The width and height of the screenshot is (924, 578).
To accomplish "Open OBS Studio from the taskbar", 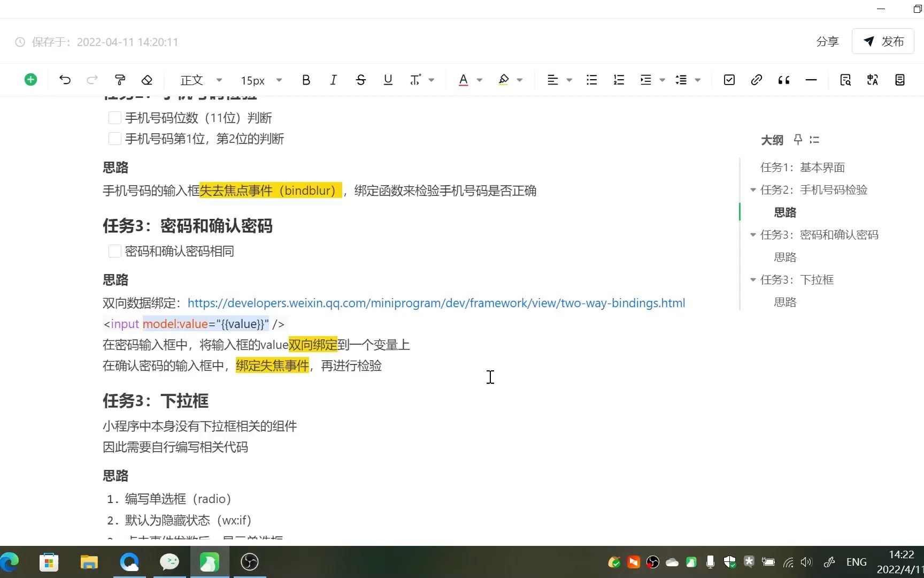I will pos(249,562).
